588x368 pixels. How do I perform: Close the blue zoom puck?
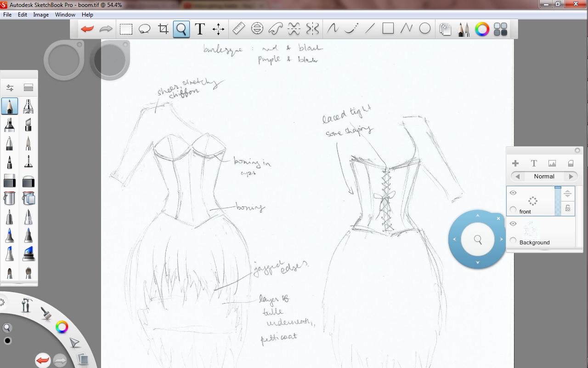pos(498,218)
